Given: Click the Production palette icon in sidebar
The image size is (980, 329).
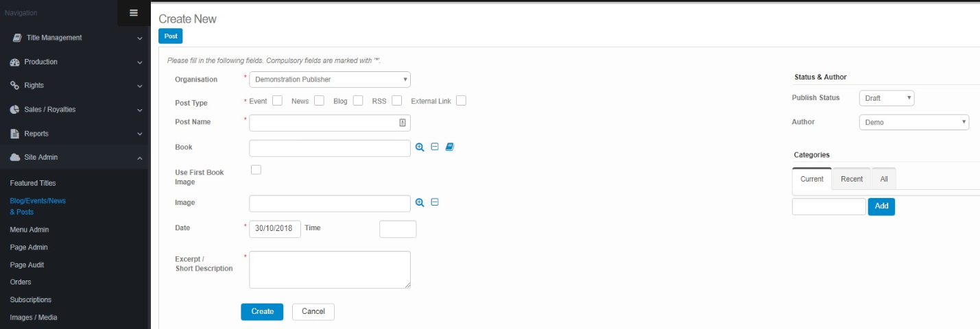Looking at the screenshot, I should pyautogui.click(x=15, y=62).
